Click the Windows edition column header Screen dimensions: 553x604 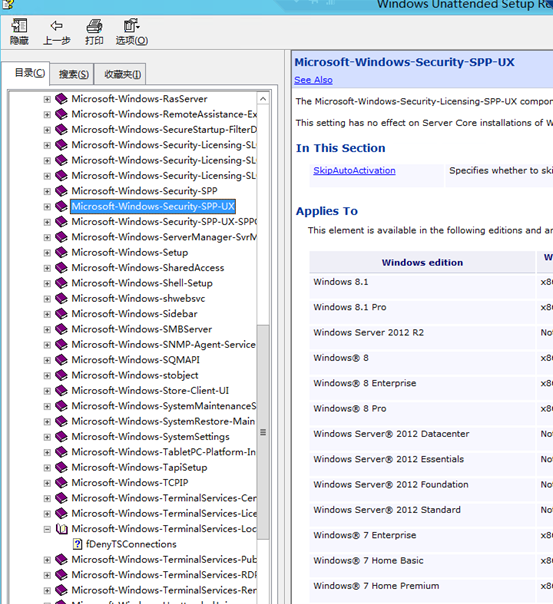point(422,262)
